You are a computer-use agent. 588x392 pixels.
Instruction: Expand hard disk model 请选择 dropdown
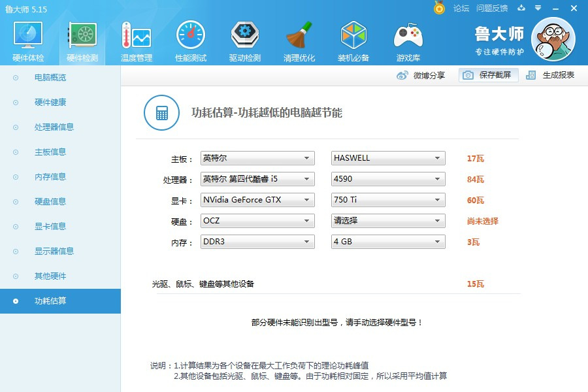(x=388, y=221)
